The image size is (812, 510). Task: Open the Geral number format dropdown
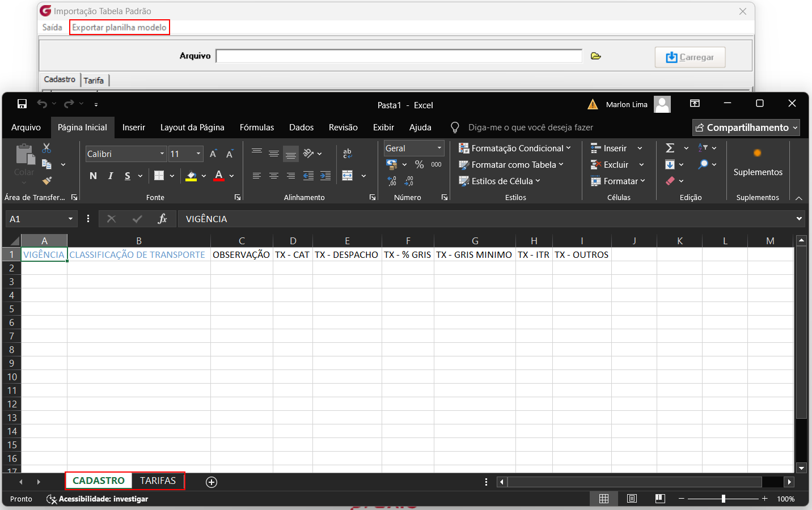tap(439, 148)
